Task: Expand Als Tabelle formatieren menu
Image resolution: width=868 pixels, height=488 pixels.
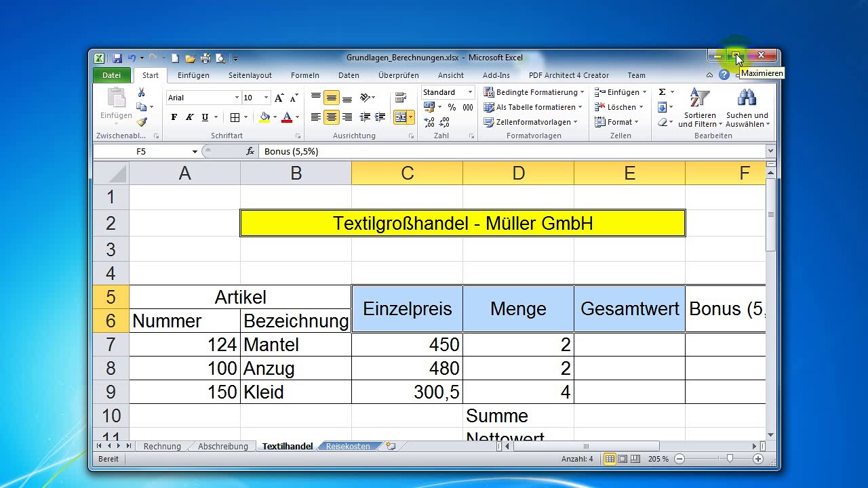Action: coord(533,107)
